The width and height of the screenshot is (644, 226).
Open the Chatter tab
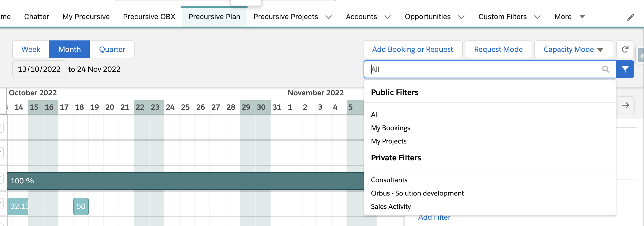[37, 17]
